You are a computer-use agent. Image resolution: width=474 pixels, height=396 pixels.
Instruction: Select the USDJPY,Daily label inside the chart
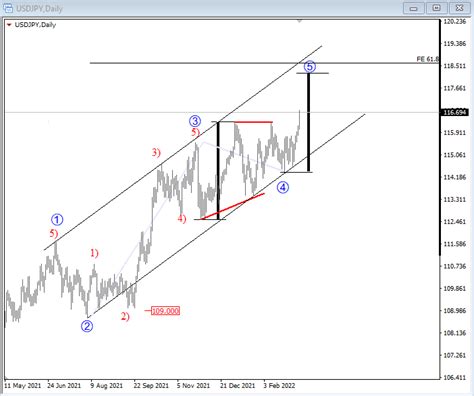[35, 25]
